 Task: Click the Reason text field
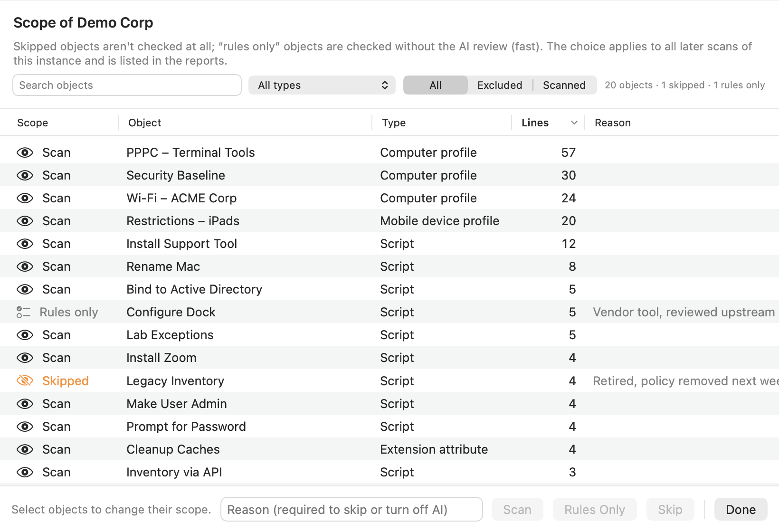[351, 510]
